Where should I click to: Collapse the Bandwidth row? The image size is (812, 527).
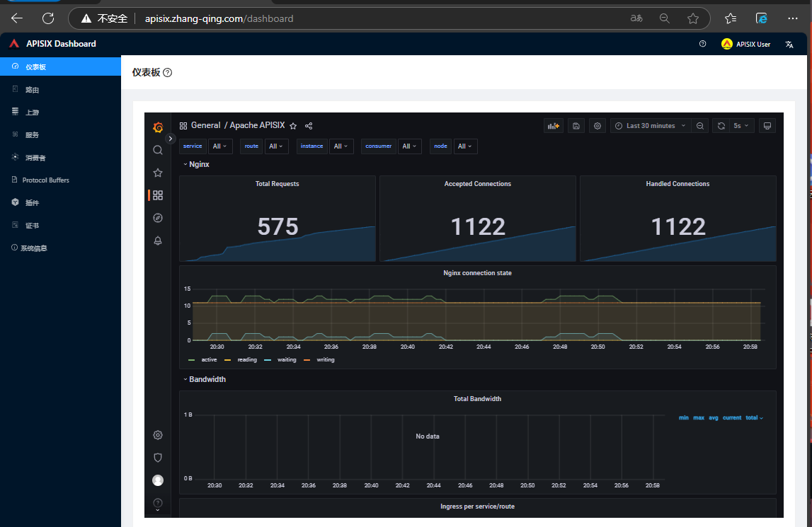[x=205, y=379]
